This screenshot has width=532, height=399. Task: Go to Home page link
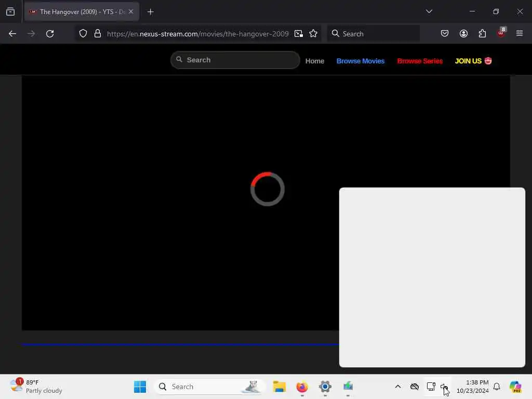[x=314, y=61]
